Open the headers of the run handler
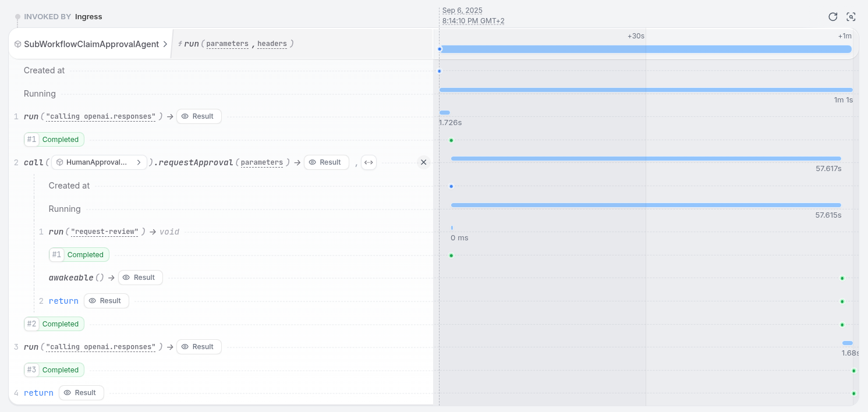868x412 pixels. [272, 44]
